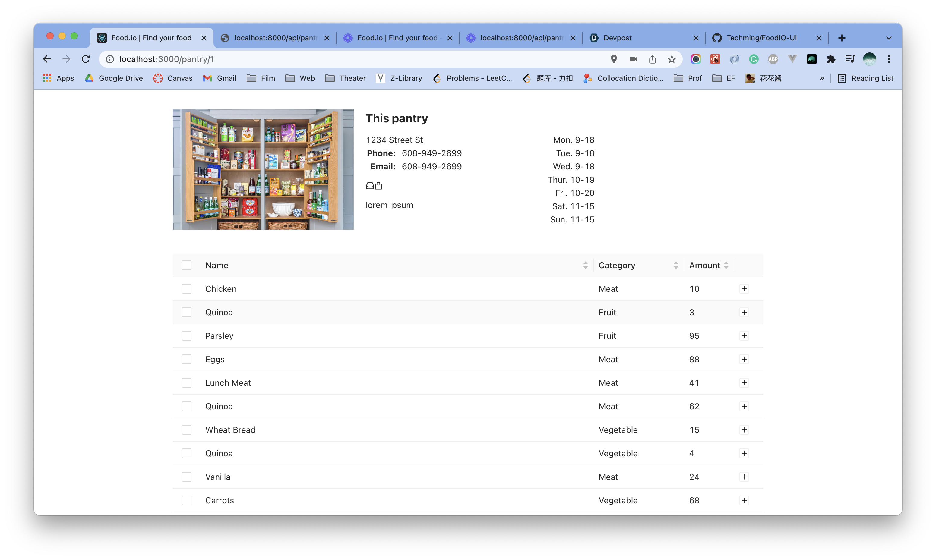The width and height of the screenshot is (936, 560).
Task: Click the car icon under Email
Action: point(370,186)
